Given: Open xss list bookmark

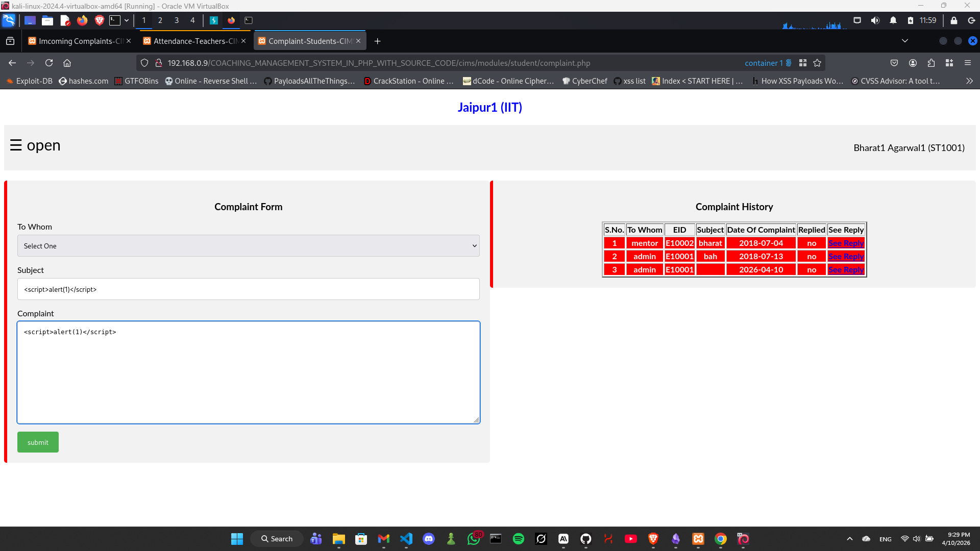Looking at the screenshot, I should 629,81.
